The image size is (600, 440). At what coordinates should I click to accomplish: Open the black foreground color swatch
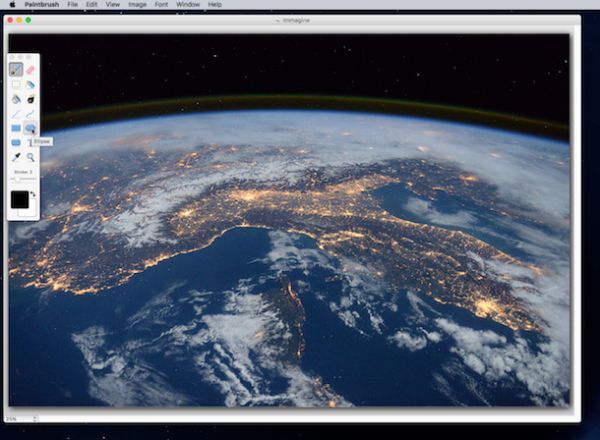19,200
